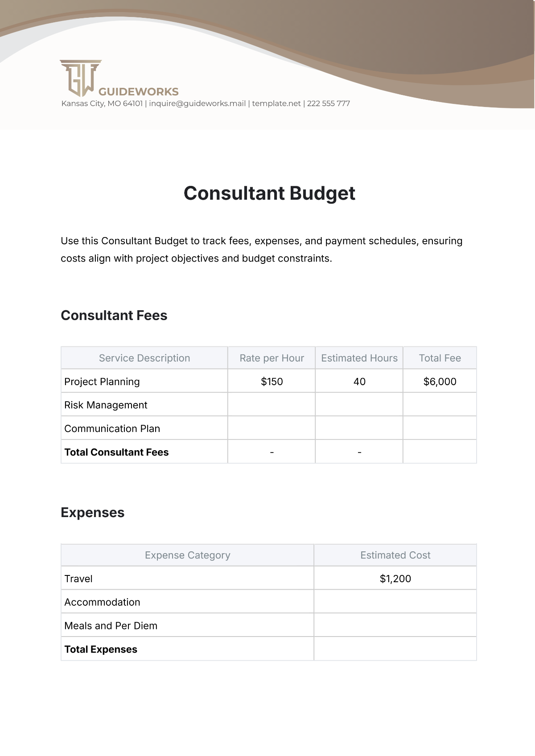Select empty Communication Plan estimated hours cell
Viewport: 535px width, 756px height.
click(359, 428)
